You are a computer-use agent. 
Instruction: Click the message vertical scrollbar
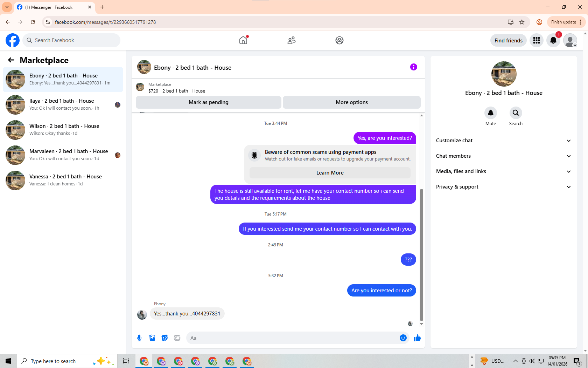point(421,255)
